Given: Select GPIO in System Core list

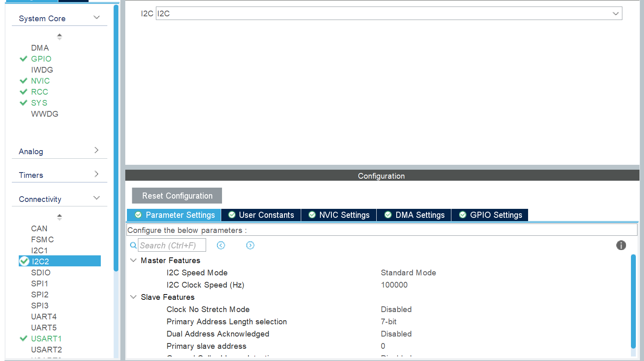Looking at the screenshot, I should (41, 59).
